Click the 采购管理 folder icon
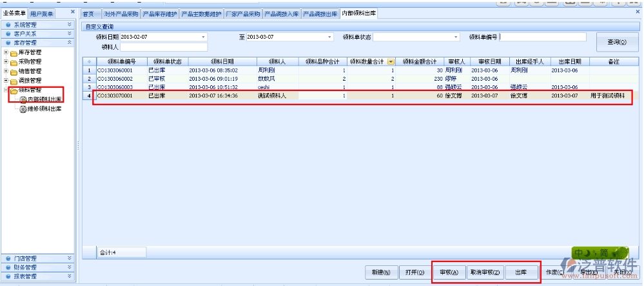The image size is (644, 286). pyautogui.click(x=14, y=62)
